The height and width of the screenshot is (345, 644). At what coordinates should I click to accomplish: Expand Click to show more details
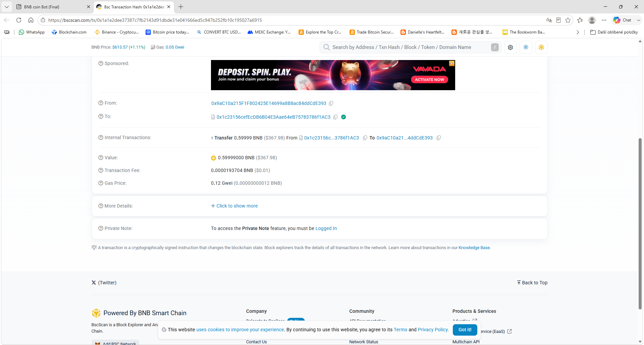[234, 206]
